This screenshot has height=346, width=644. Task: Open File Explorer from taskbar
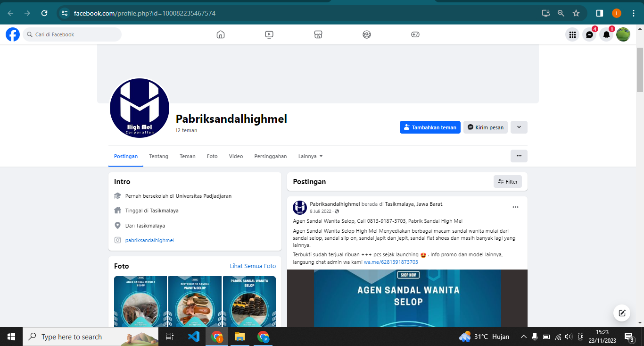(240, 337)
